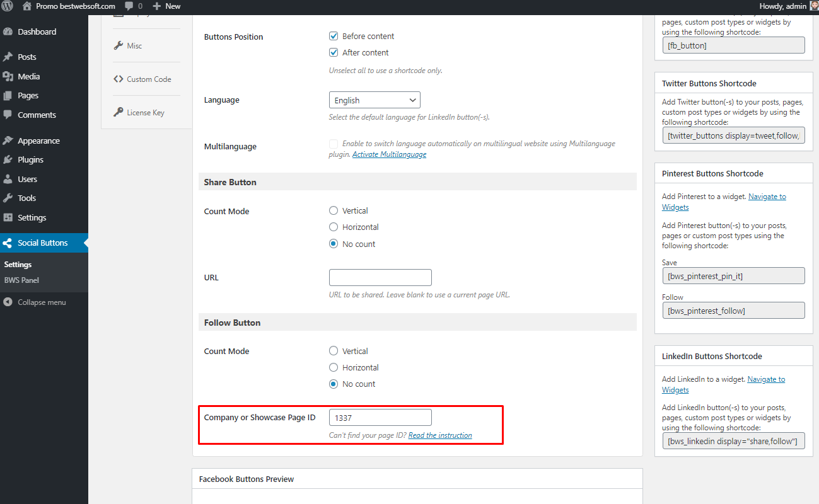Select No count under Follow Button
This screenshot has height=504, width=819.
point(334,384)
